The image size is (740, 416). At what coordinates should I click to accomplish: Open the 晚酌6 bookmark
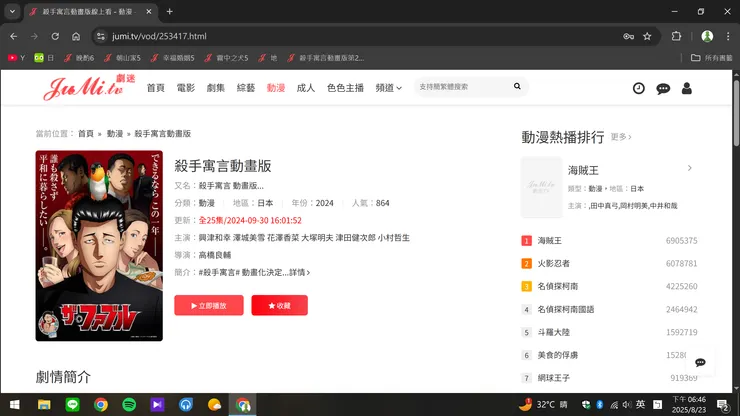[x=79, y=58]
